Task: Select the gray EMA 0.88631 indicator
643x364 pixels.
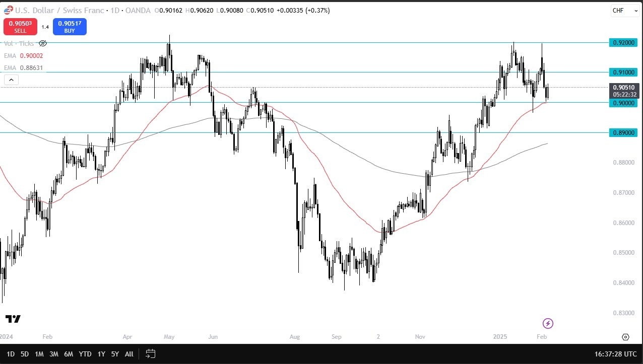Action: (25, 67)
